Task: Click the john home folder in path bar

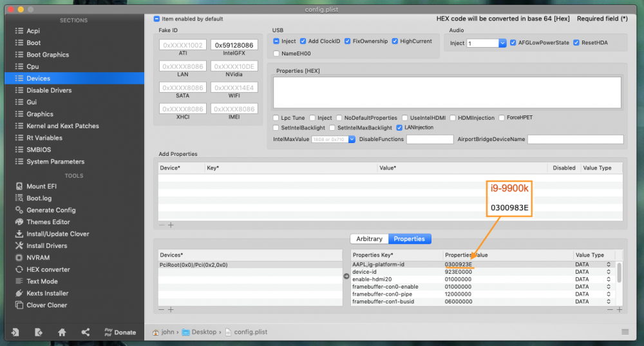Action: click(x=163, y=332)
